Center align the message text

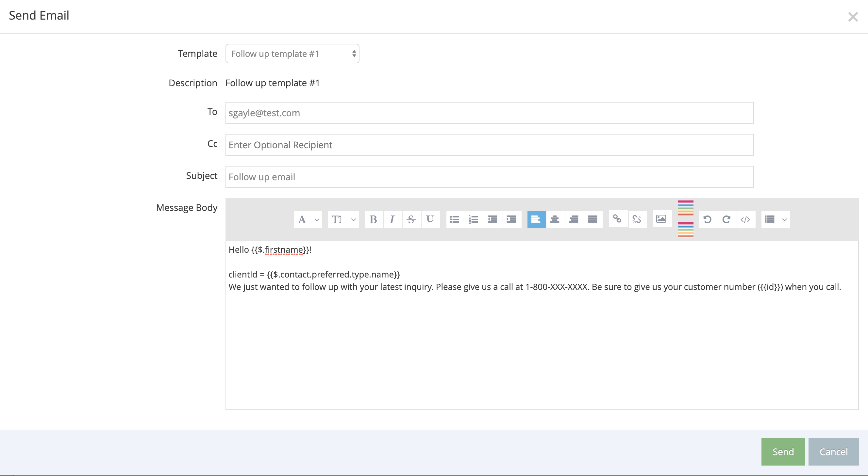(555, 219)
